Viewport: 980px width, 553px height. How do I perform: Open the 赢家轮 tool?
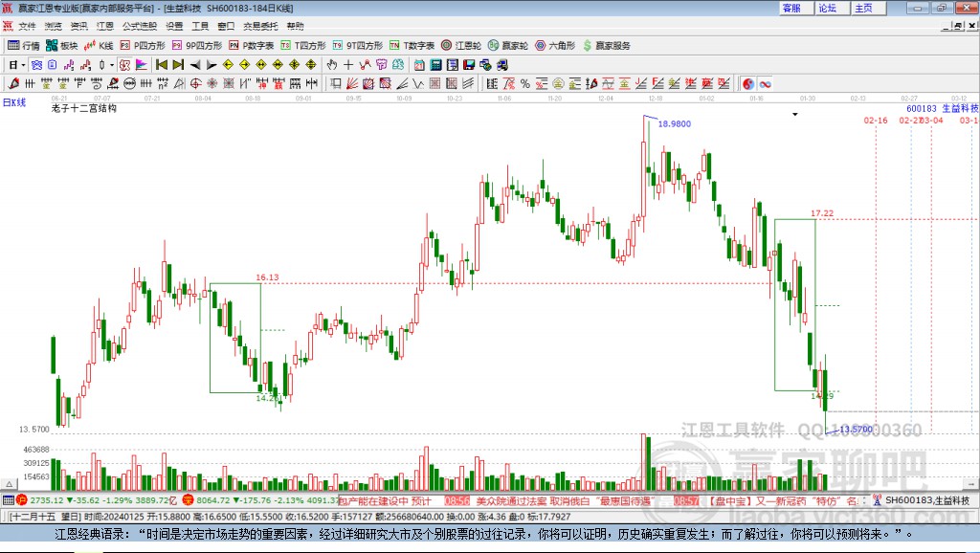coord(508,46)
